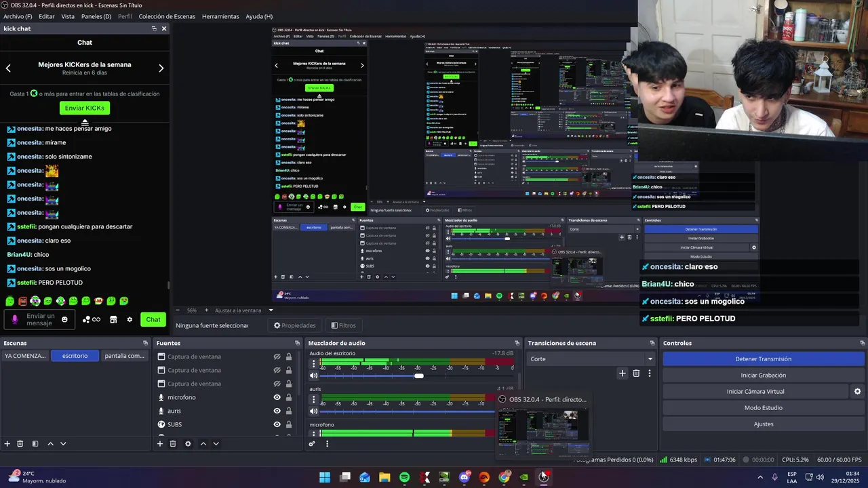Open emoji picker in chat message box
This screenshot has width=868, height=488.
coord(64,319)
